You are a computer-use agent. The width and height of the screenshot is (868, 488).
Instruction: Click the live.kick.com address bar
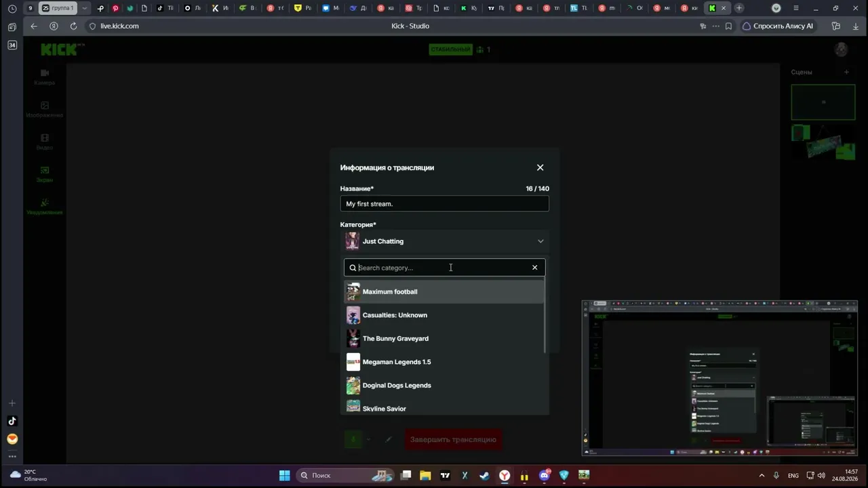point(119,26)
